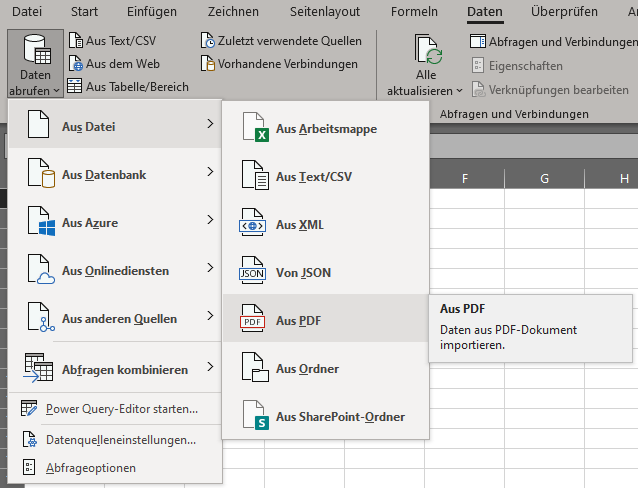Click the Aus dem Web globe icon
638x488 pixels.
77,63
